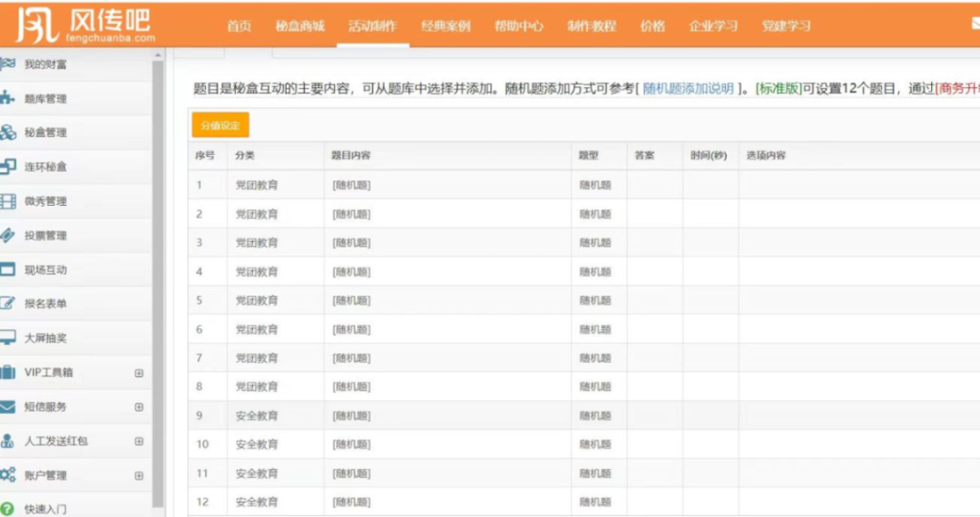Click the 投票管理 ticket icon
The width and height of the screenshot is (980, 517).
pyautogui.click(x=7, y=236)
